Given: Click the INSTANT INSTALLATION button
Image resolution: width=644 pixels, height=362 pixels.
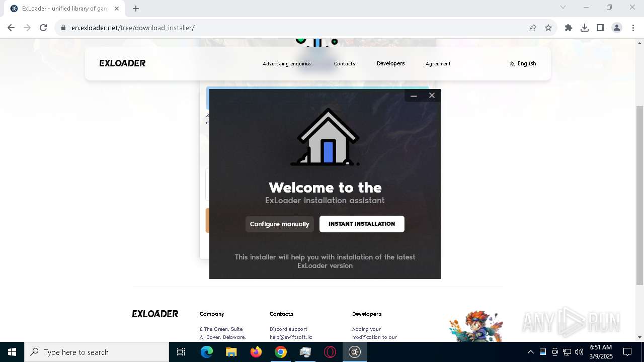Looking at the screenshot, I should [362, 224].
